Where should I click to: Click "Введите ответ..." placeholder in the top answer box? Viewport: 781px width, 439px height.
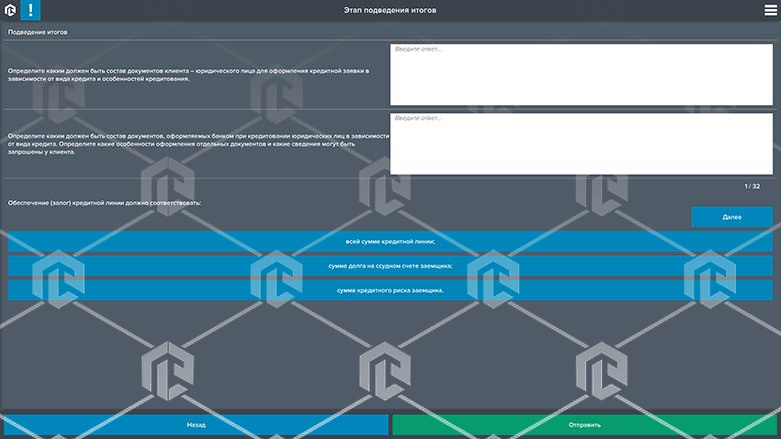pos(418,49)
